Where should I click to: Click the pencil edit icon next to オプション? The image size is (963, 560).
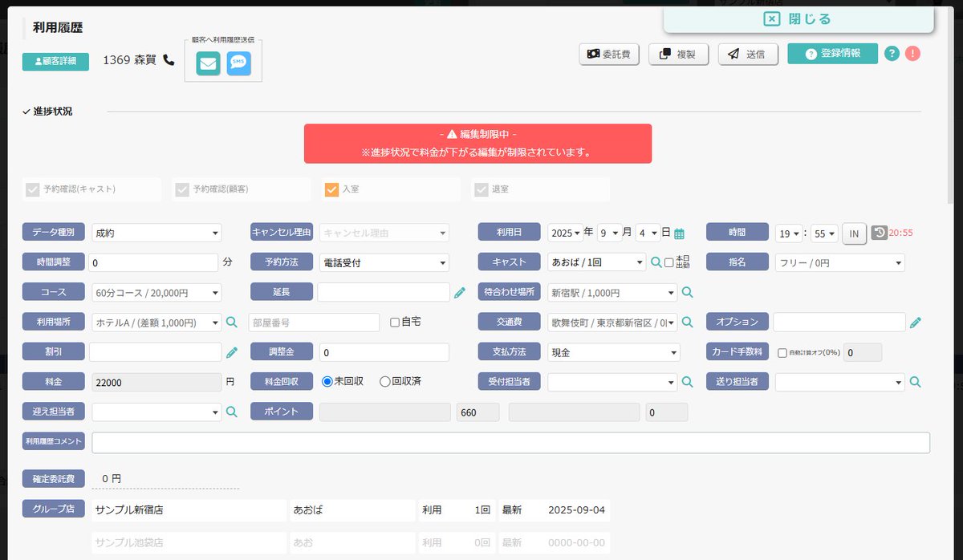916,322
